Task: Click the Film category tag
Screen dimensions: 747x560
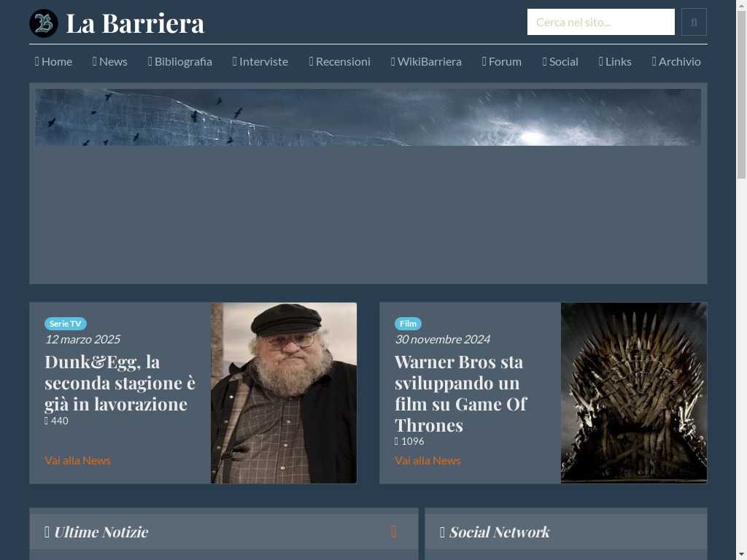Action: pos(408,324)
